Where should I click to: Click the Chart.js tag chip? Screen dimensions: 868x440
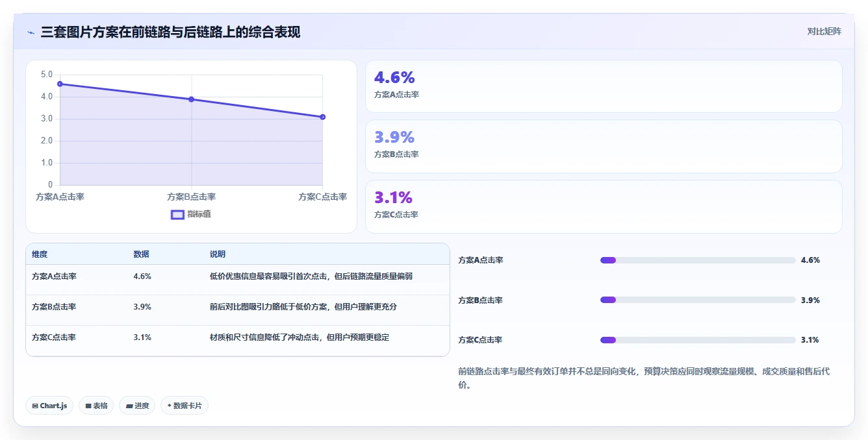[49, 406]
